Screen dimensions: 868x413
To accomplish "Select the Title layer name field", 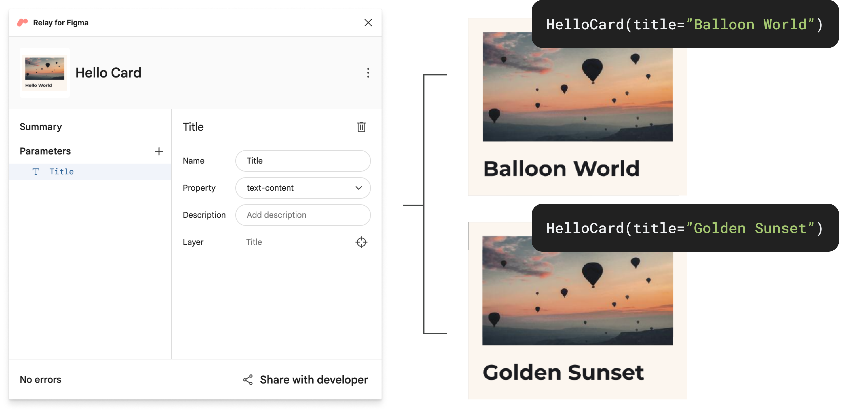I will 254,241.
